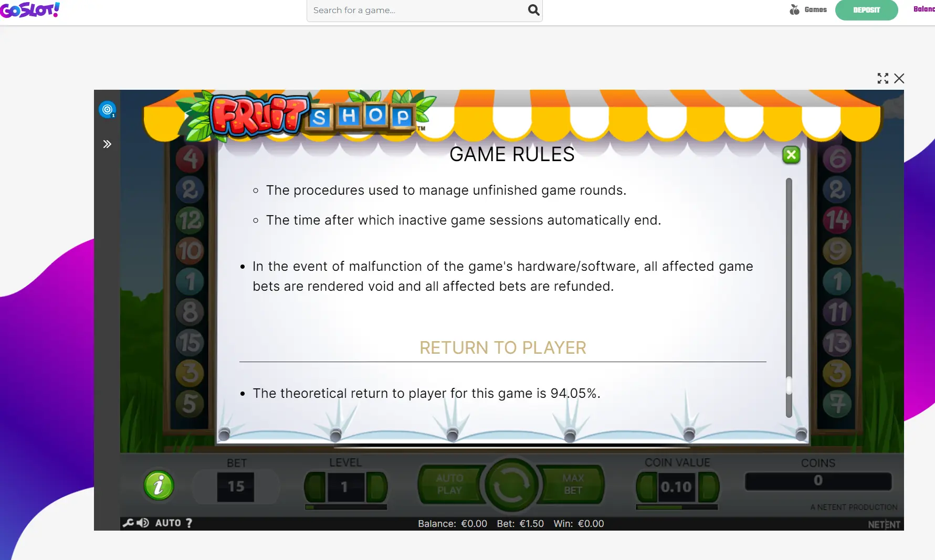
Task: Toggle fullscreen game view icon
Action: coord(883,78)
